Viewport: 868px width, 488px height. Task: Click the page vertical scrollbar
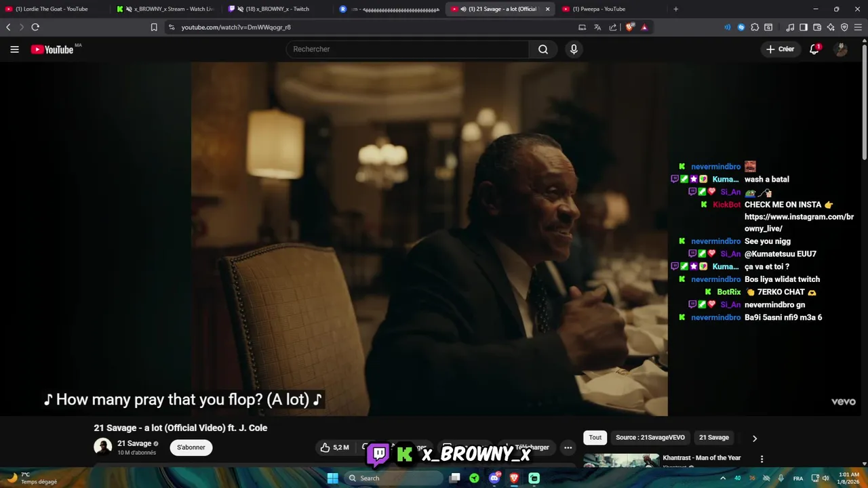864,102
